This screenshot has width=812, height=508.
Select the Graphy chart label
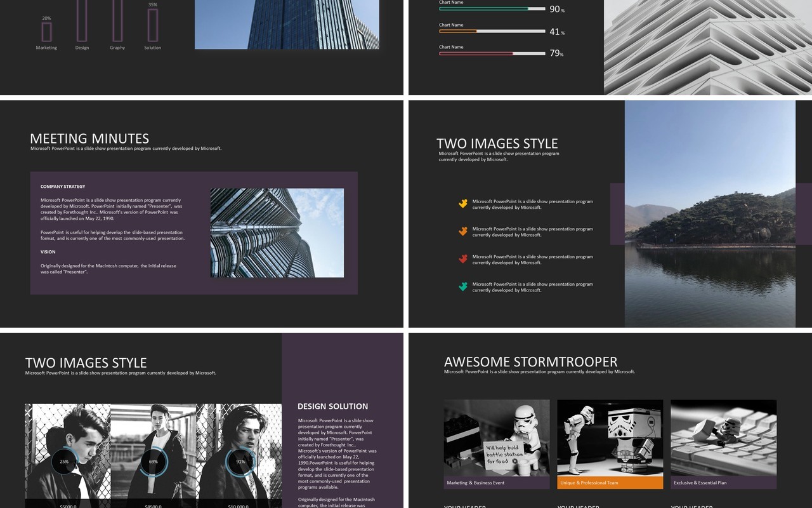point(117,48)
